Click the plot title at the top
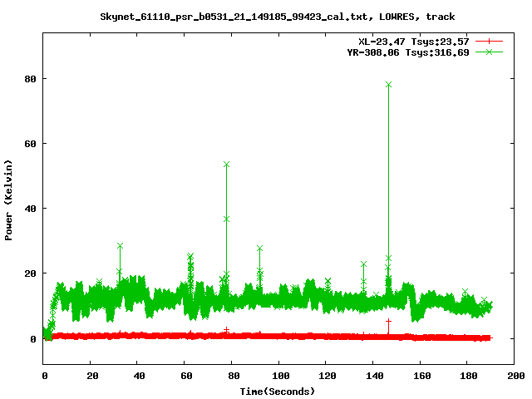 click(x=277, y=16)
